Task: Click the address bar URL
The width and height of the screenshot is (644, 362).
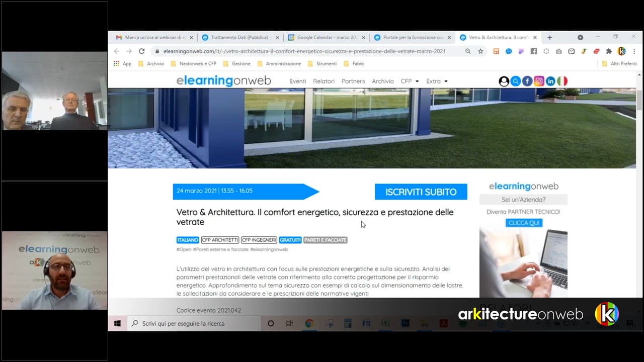Action: pyautogui.click(x=304, y=51)
